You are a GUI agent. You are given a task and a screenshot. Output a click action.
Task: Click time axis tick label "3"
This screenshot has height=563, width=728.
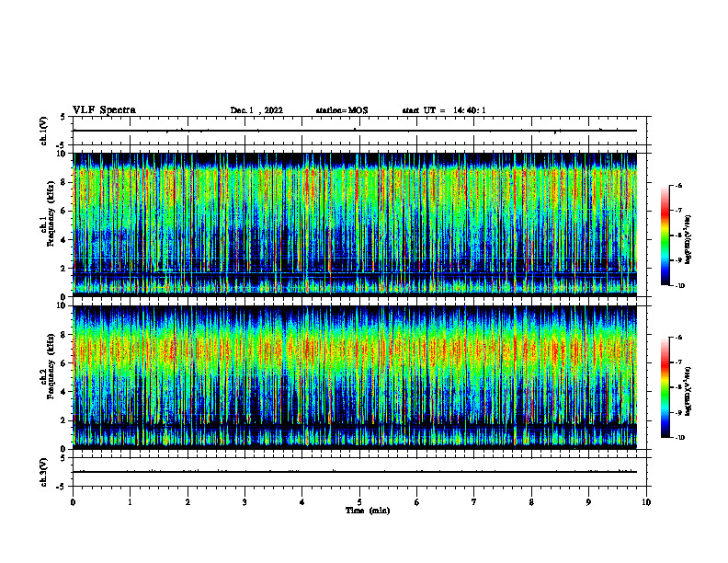245,502
